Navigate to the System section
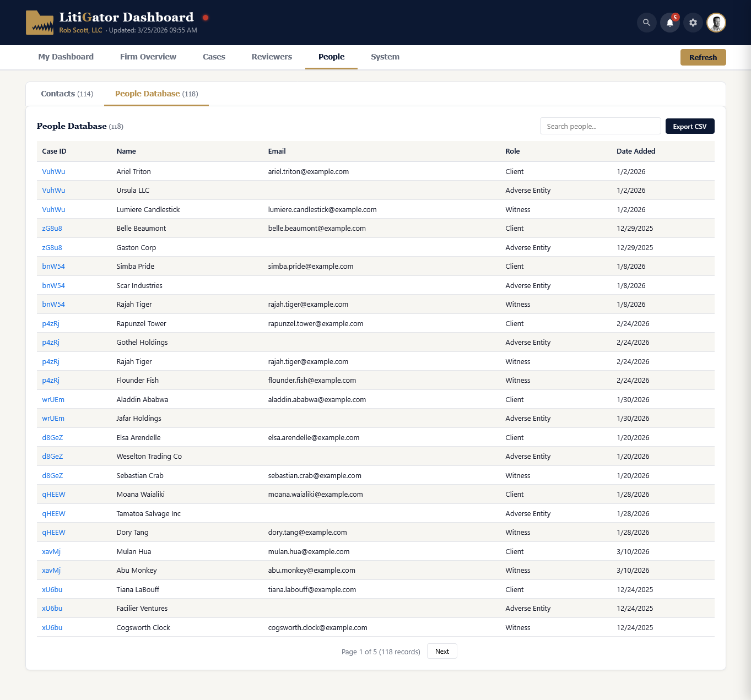751x700 pixels. (x=385, y=57)
